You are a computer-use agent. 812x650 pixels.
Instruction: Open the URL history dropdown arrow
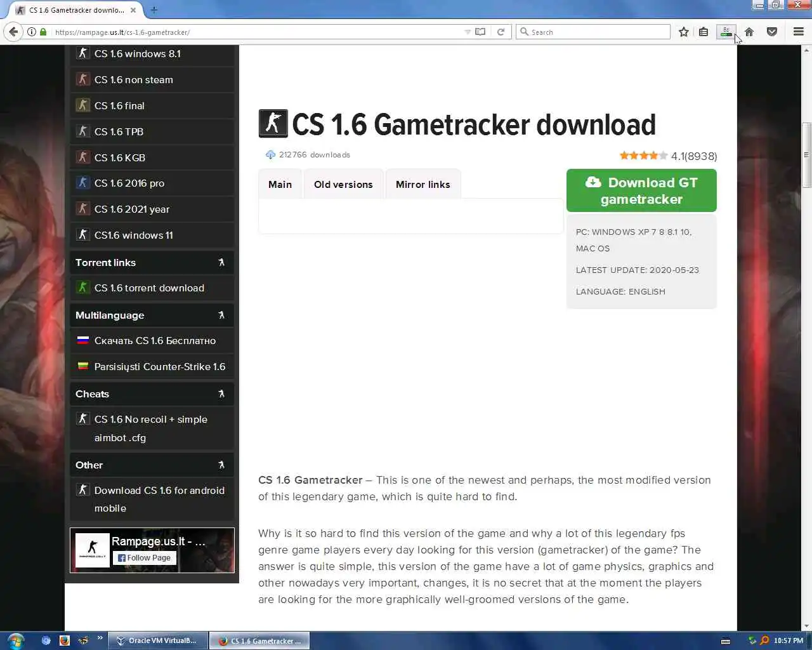[x=468, y=32]
